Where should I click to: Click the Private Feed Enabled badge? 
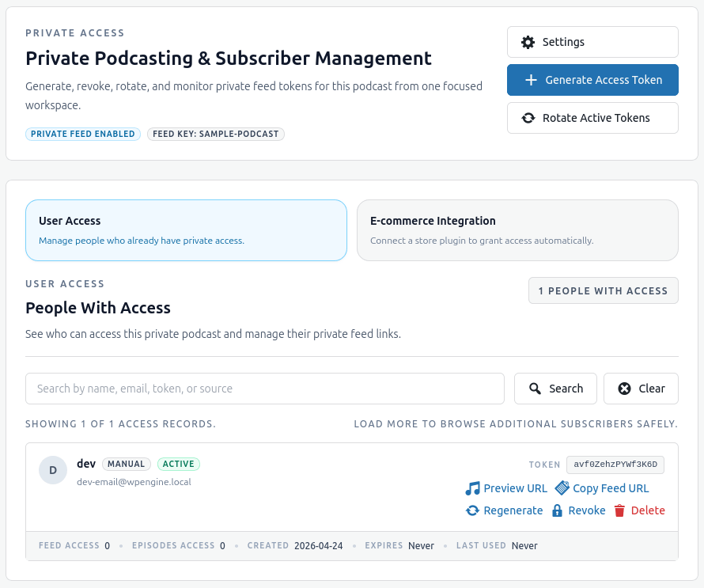point(83,134)
